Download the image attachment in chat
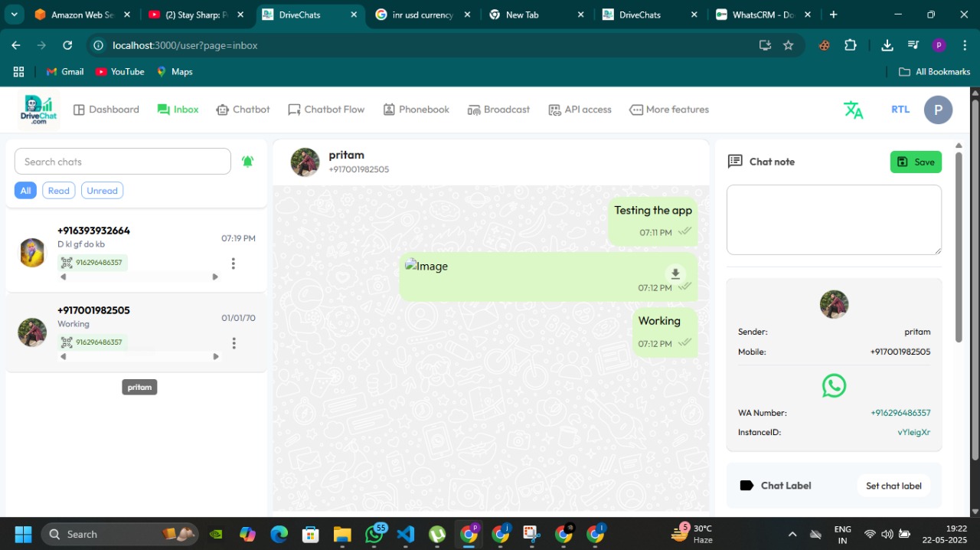The image size is (980, 550). [x=675, y=273]
